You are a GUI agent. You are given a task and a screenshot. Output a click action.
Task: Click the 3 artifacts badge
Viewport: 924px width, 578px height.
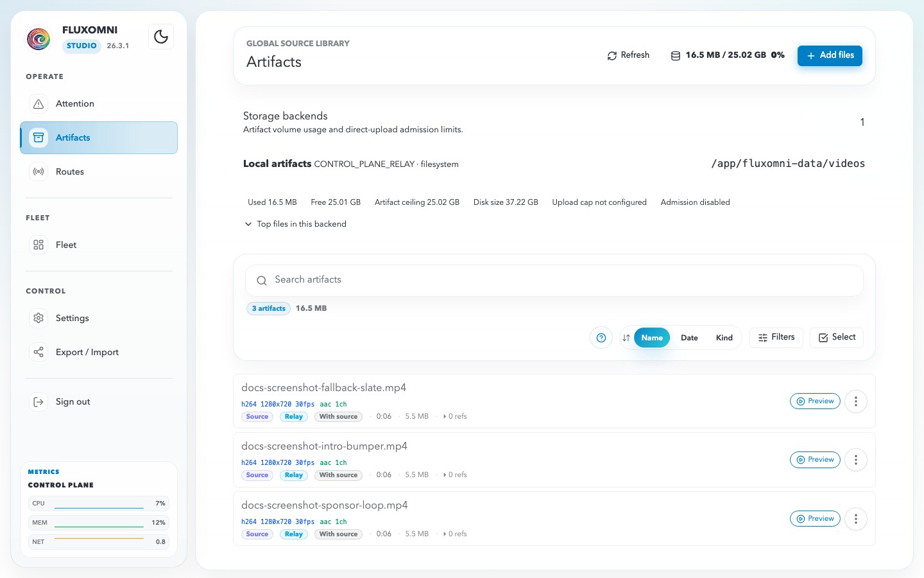[268, 308]
